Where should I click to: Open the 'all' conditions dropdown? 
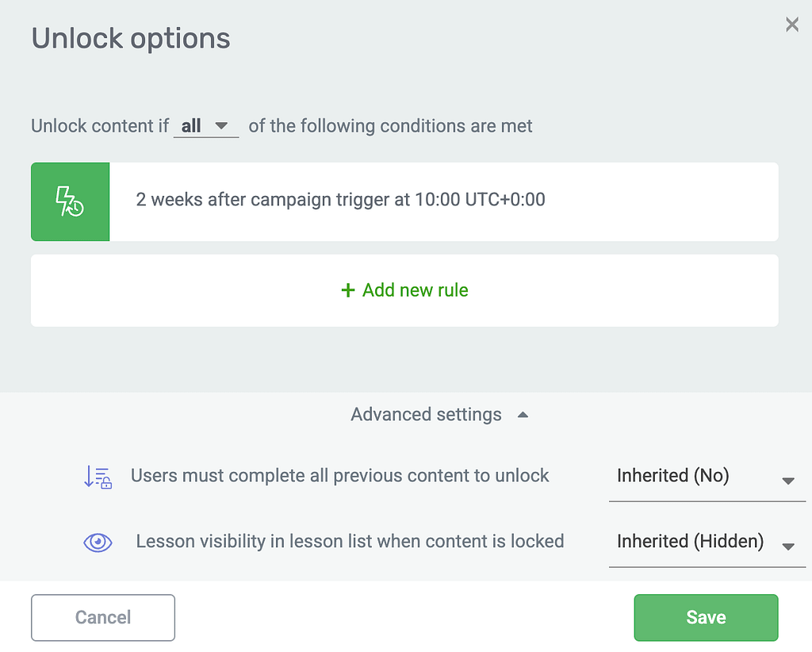pos(206,126)
